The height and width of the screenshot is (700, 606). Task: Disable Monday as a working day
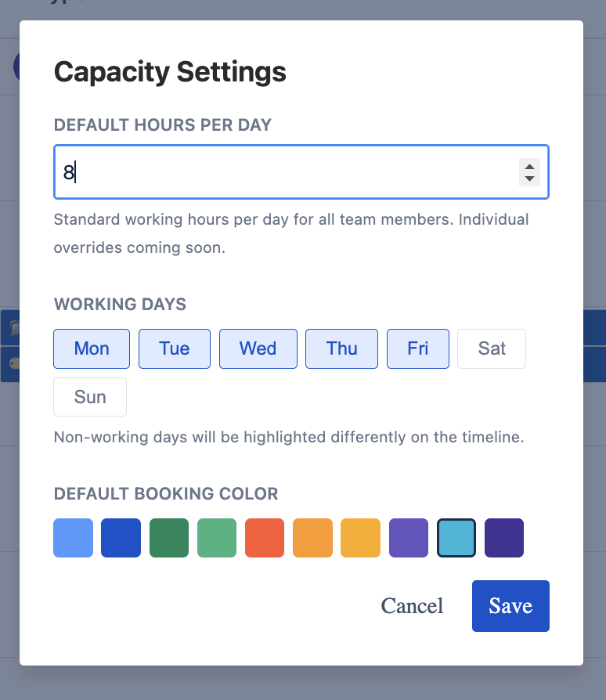pos(91,348)
